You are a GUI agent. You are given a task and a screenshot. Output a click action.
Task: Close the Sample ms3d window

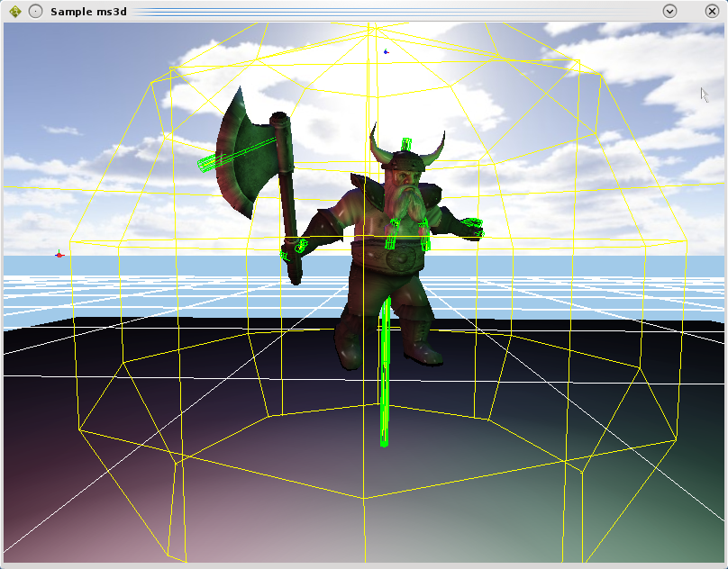pos(712,11)
